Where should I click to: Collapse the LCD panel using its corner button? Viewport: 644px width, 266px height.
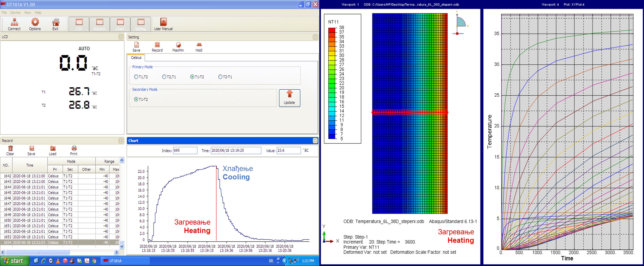coord(121,37)
